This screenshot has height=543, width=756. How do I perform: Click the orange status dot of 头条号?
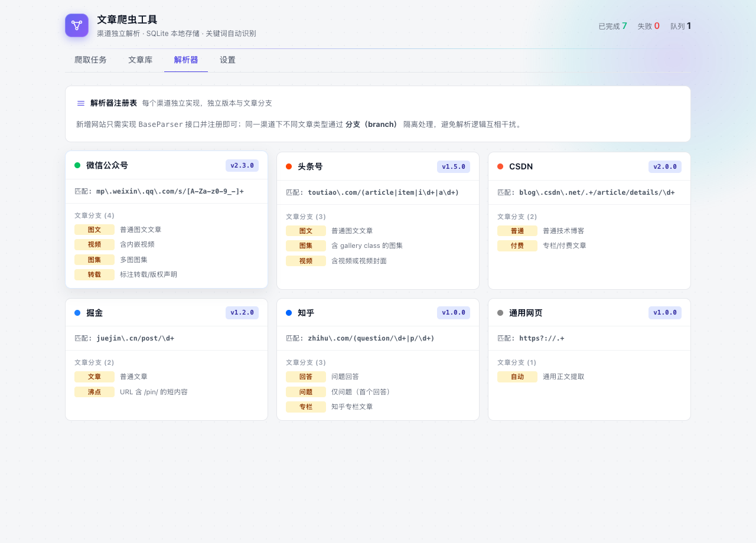(x=289, y=166)
